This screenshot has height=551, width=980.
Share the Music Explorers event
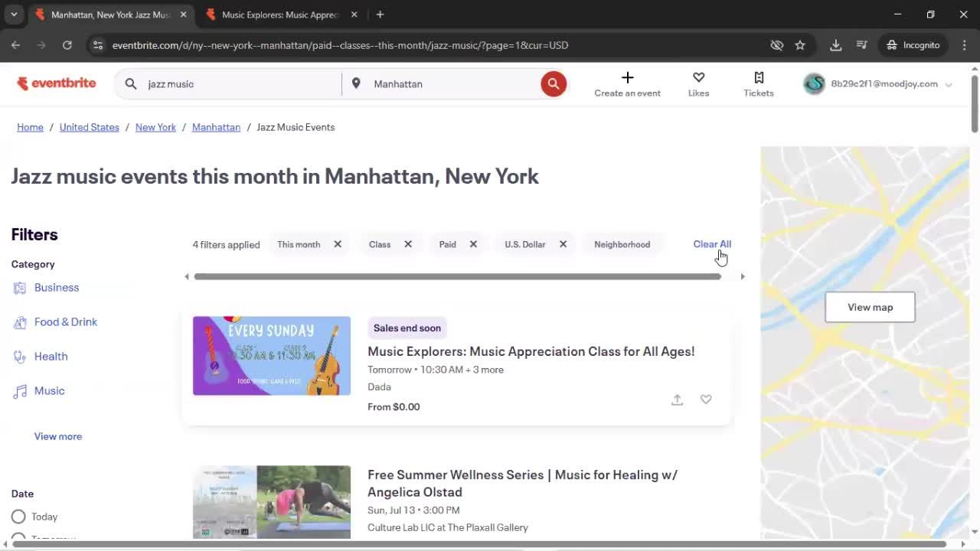click(x=677, y=399)
